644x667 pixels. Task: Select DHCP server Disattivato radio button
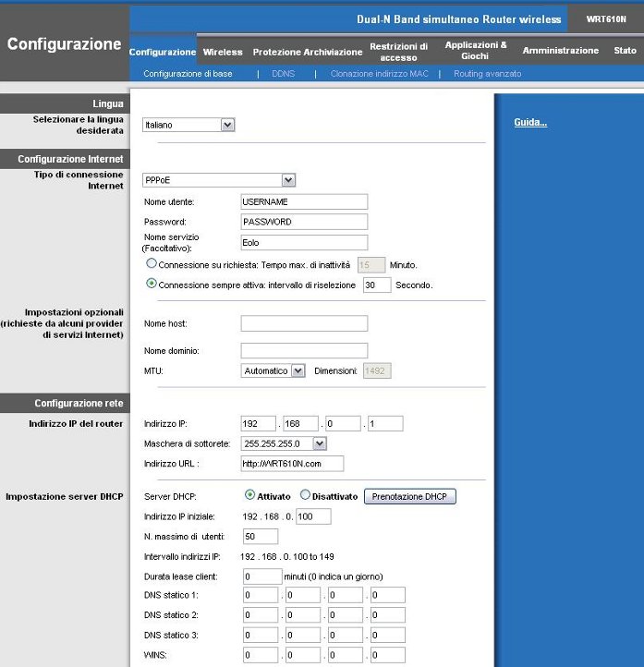[305, 495]
